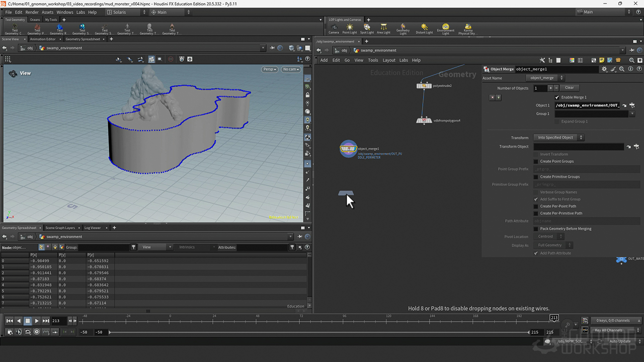Click the Auto Update button
Viewport: 644px width, 362px height.
(620, 341)
